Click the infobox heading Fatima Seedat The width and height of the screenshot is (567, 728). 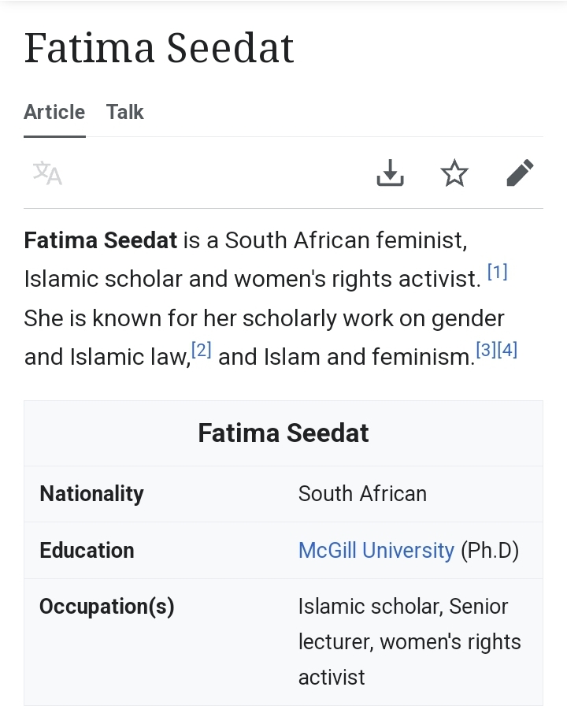(283, 433)
